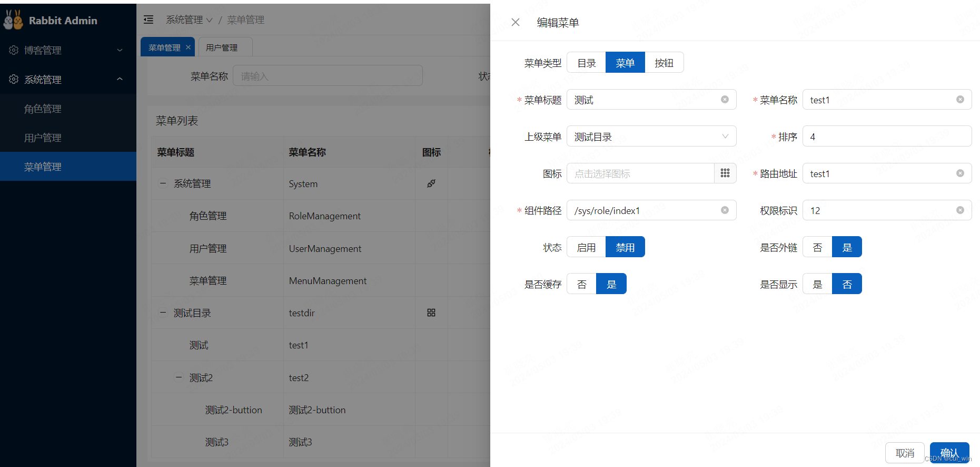Set 是否显示 to 否
Viewport: 980px width, 467px height.
[x=847, y=284]
